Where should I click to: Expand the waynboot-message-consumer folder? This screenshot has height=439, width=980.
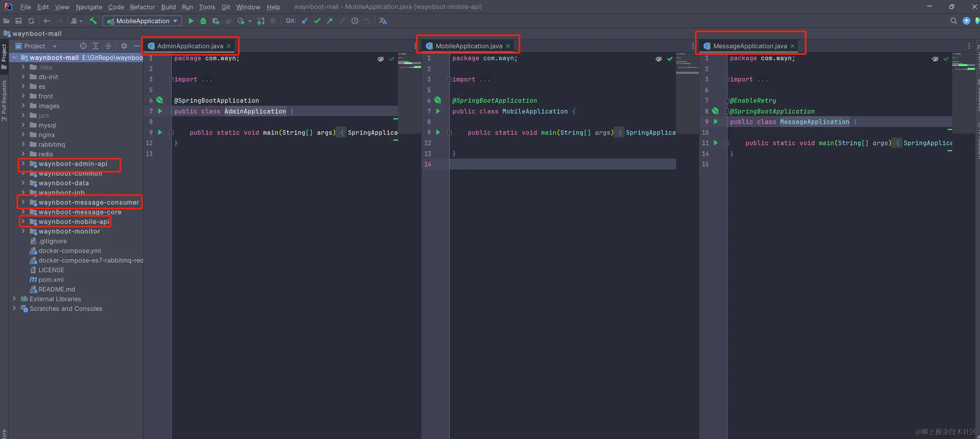tap(23, 202)
